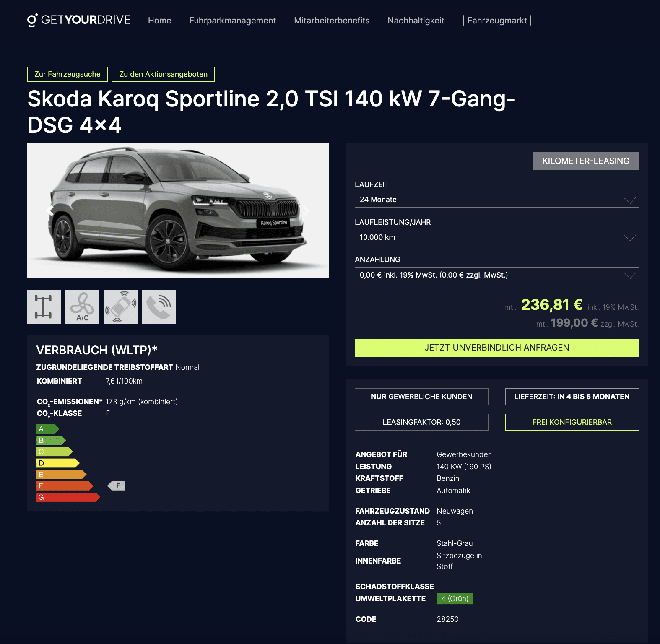Screen dimensions: 660x644
Task: Select the Kilometer-Leasing button
Action: click(x=586, y=161)
